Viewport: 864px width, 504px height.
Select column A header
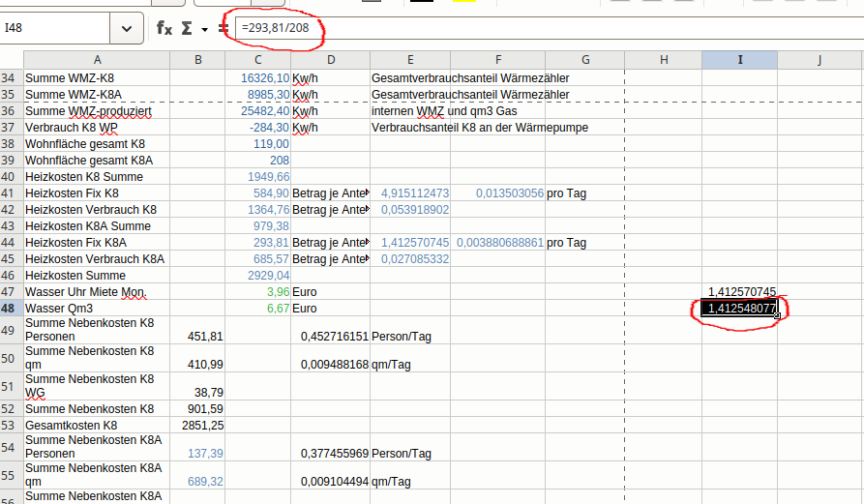click(x=97, y=59)
